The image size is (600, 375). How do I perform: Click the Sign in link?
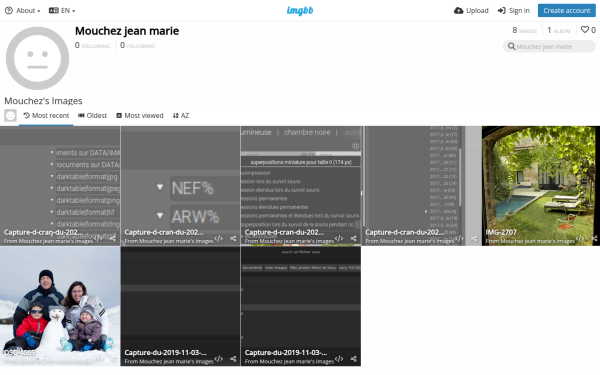514,11
